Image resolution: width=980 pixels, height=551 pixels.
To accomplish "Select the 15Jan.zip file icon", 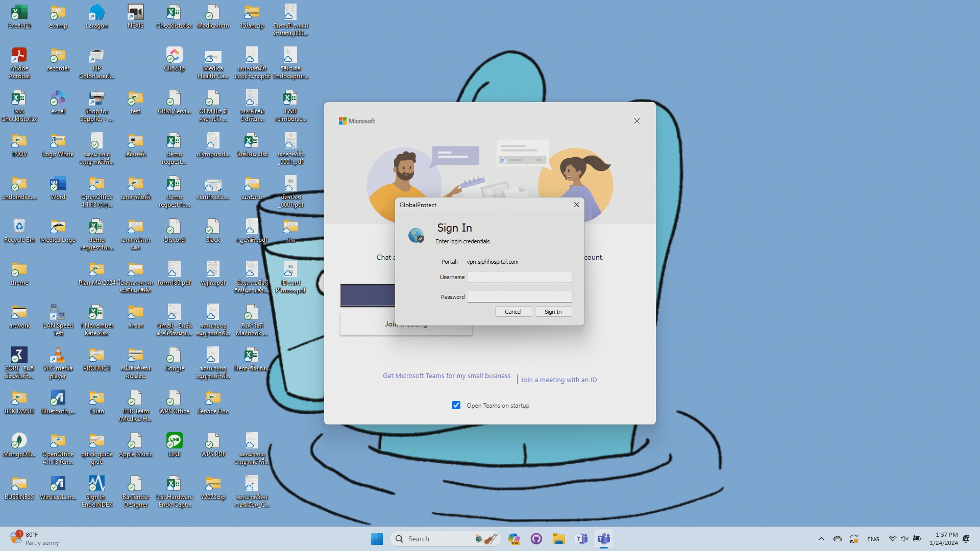I will (252, 17).
